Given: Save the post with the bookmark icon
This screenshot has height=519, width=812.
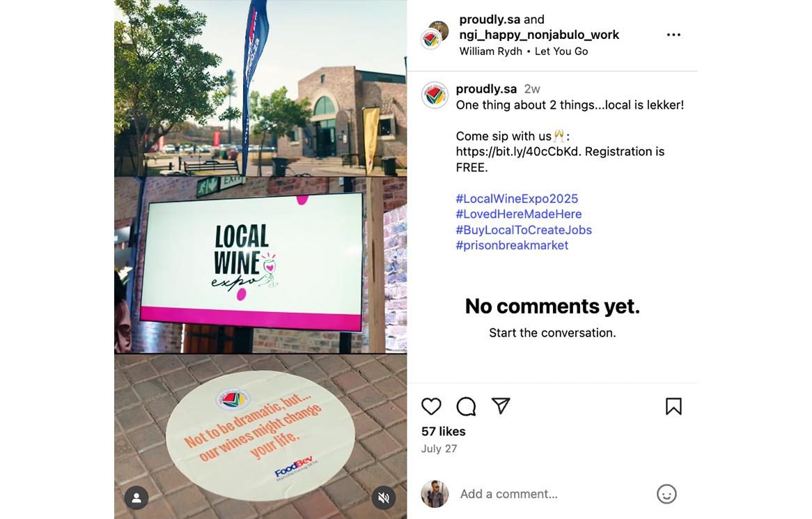Looking at the screenshot, I should pos(673,406).
